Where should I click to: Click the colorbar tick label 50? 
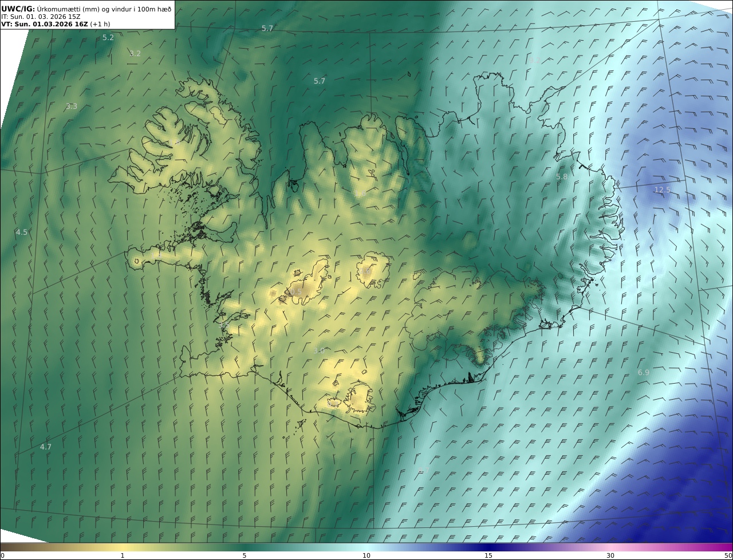728,555
